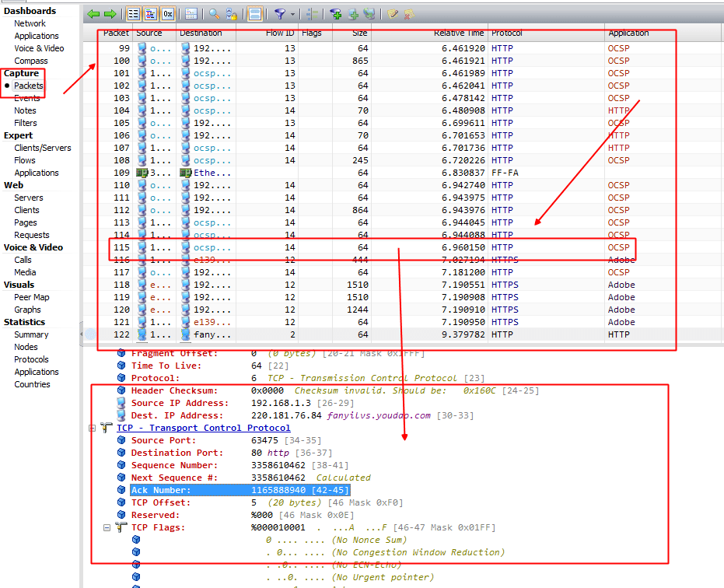The width and height of the screenshot is (724, 588).
Task: Open the Web Servers view
Action: click(29, 198)
